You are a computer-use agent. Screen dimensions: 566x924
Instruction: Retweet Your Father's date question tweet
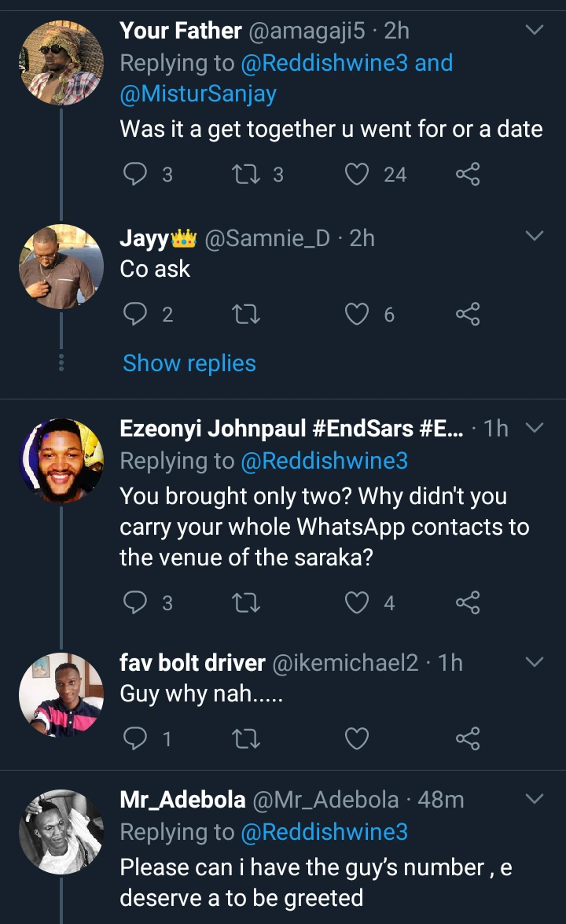click(247, 174)
